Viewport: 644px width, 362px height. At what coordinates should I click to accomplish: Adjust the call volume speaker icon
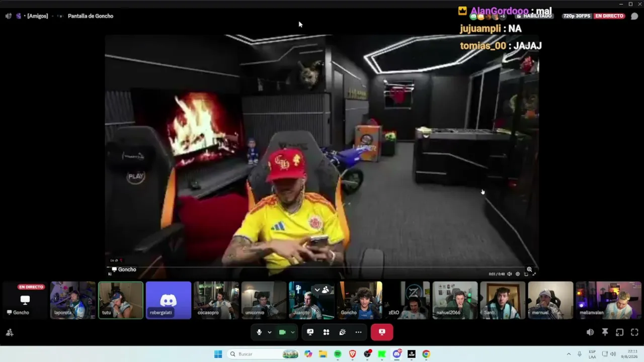click(590, 332)
